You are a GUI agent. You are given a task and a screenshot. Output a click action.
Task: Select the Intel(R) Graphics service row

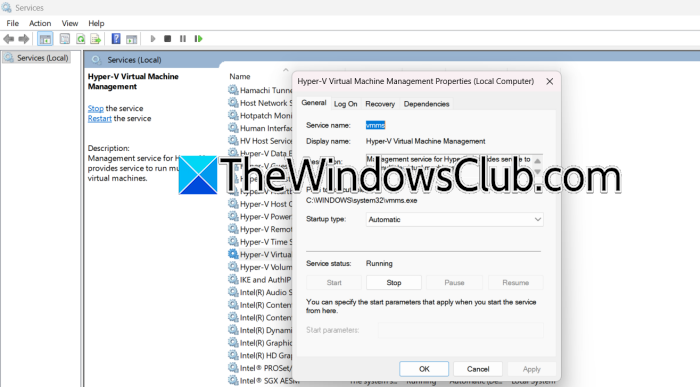click(260, 343)
